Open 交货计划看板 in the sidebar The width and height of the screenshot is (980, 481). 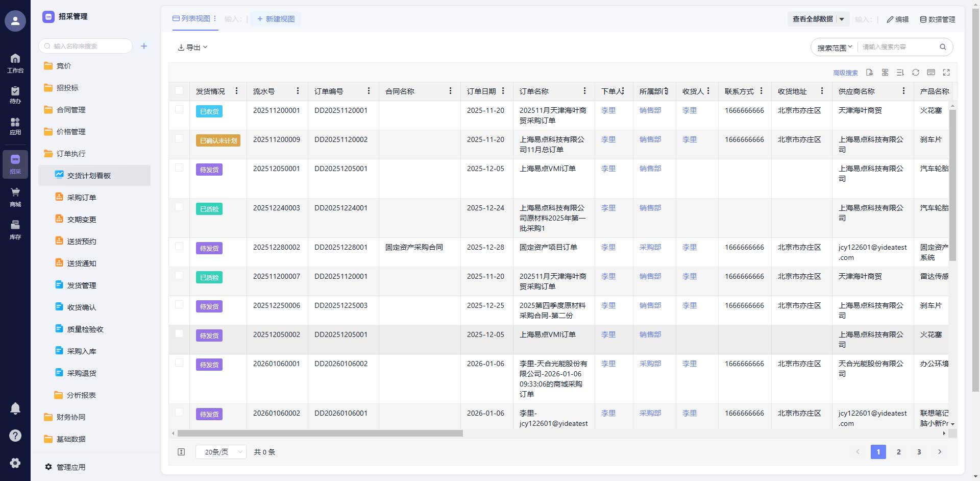point(94,176)
